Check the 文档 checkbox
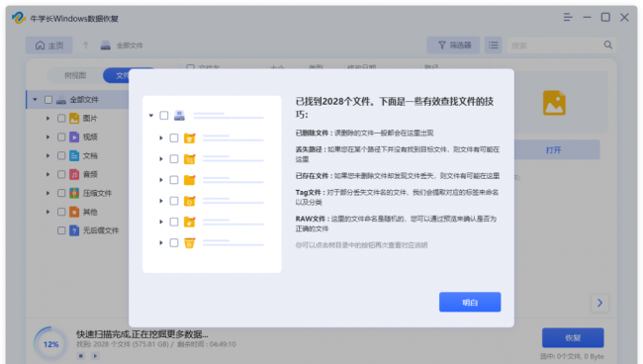The width and height of the screenshot is (643, 364). coord(61,155)
